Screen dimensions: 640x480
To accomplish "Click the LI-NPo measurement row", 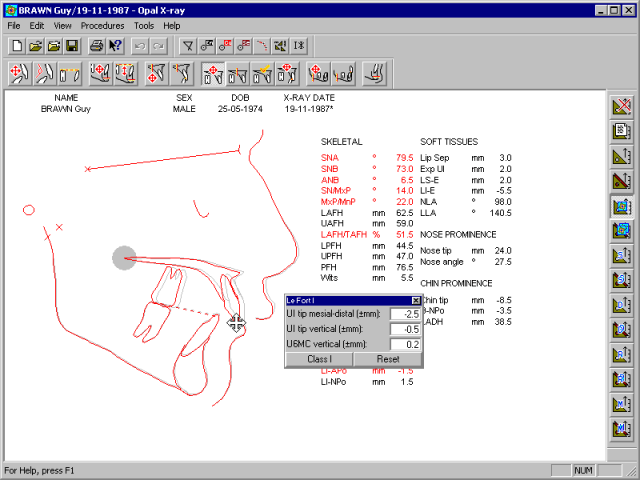I will 367,382.
